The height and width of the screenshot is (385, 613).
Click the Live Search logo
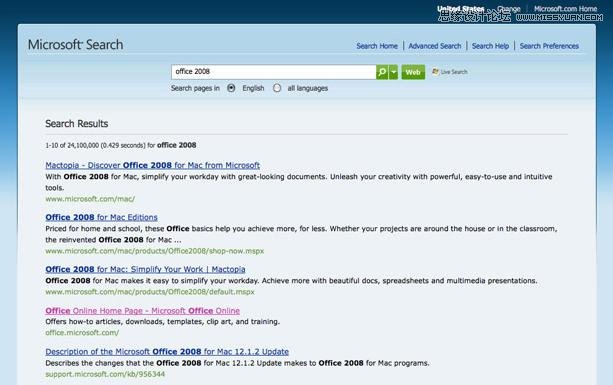point(450,72)
